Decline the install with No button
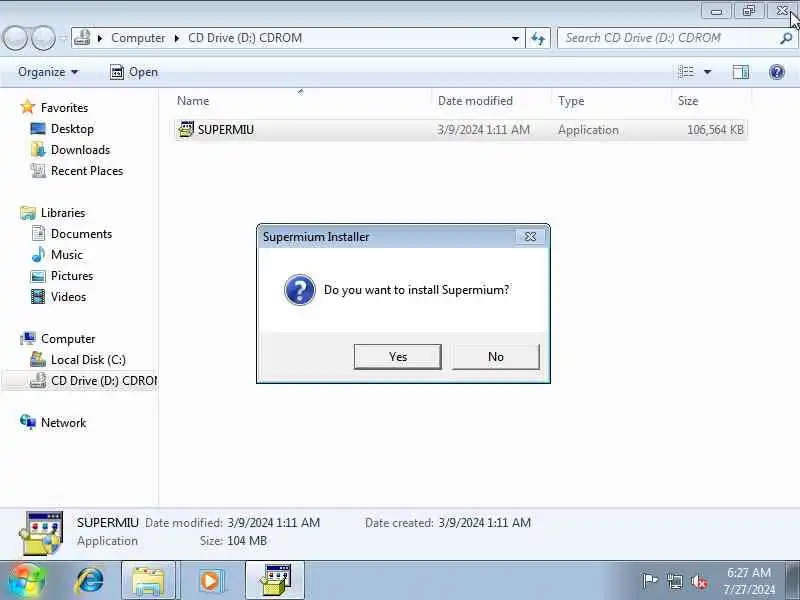800x600 pixels. tap(495, 356)
